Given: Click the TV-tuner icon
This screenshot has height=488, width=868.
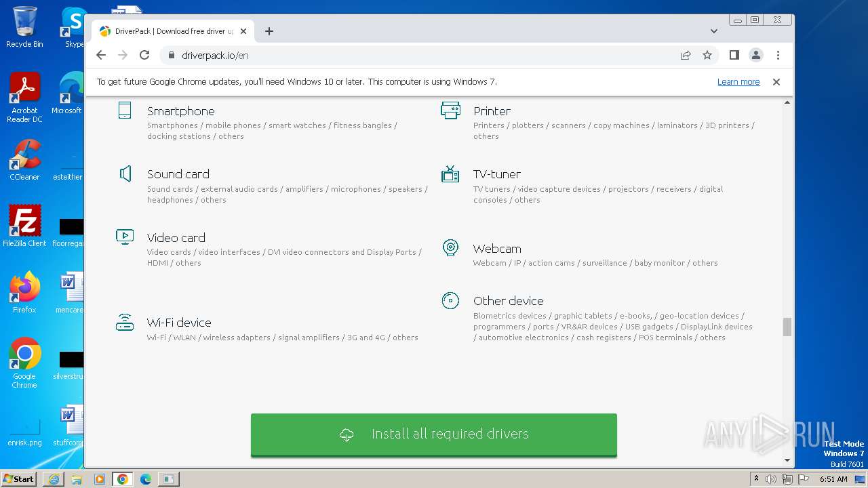Looking at the screenshot, I should [450, 174].
